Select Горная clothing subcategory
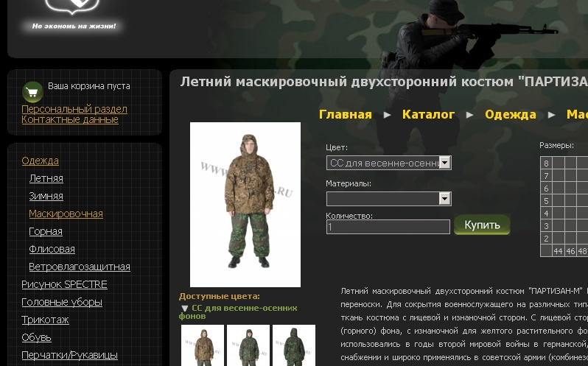This screenshot has width=588, height=366. point(46,231)
